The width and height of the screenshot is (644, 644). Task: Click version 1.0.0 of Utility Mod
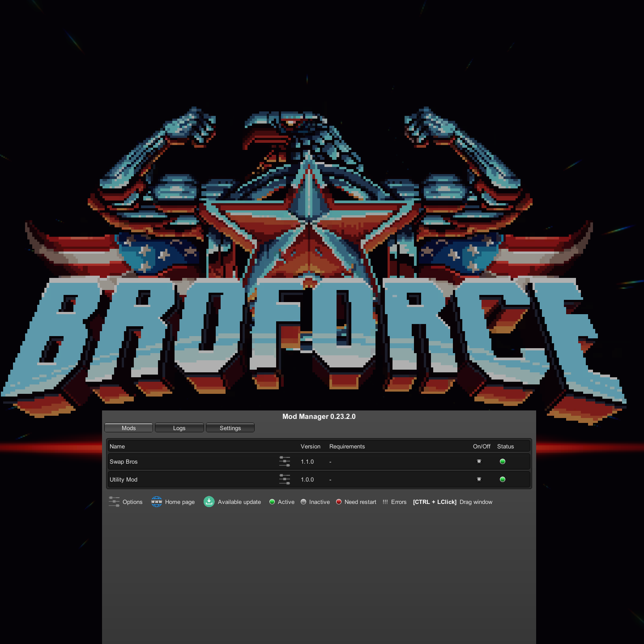(307, 480)
